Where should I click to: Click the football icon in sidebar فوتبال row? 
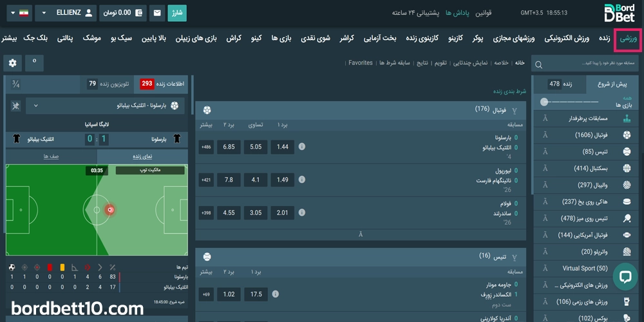[627, 135]
